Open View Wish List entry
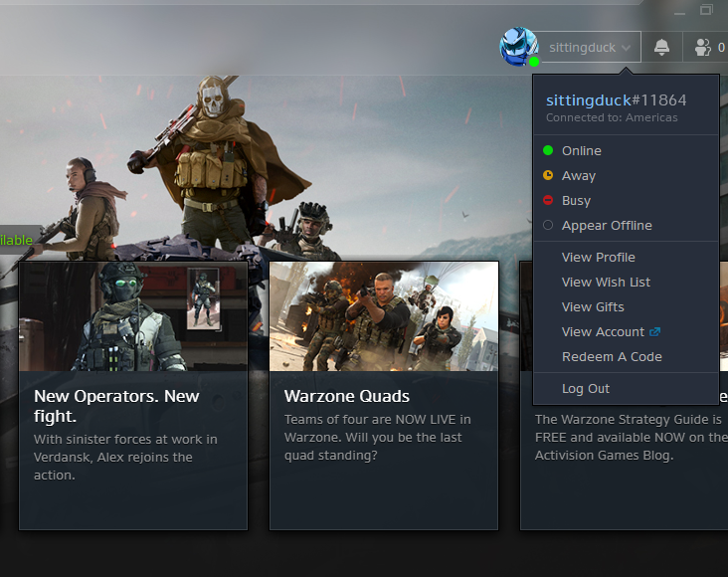Screen dimensions: 728x577 (626, 283)
